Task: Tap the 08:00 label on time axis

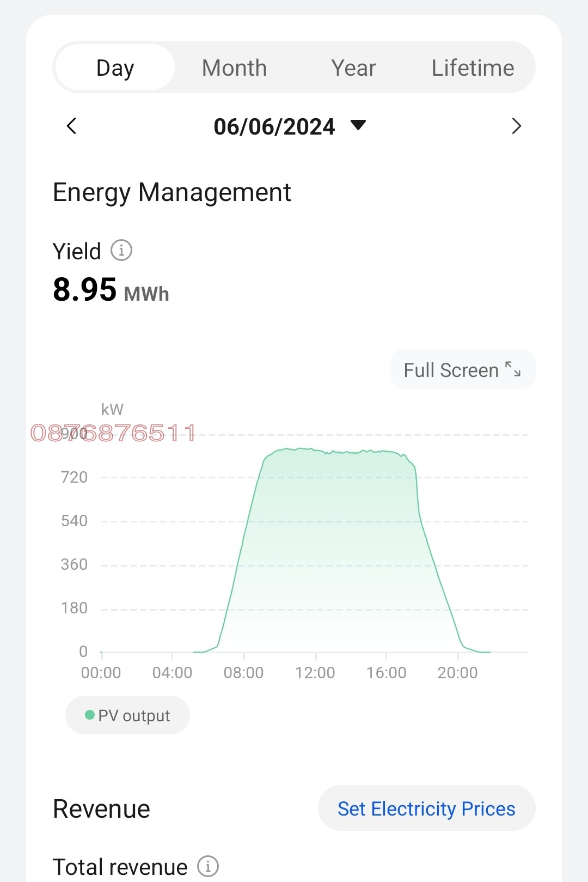Action: (243, 673)
